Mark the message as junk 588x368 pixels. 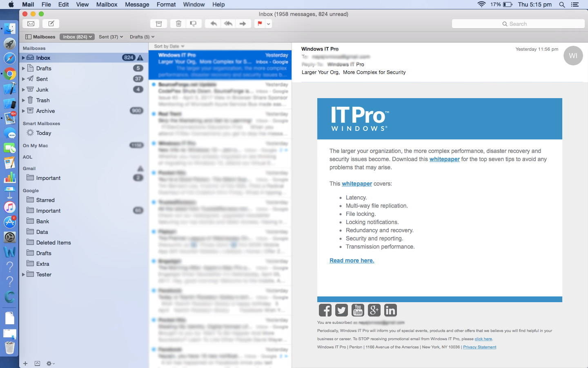(x=194, y=24)
